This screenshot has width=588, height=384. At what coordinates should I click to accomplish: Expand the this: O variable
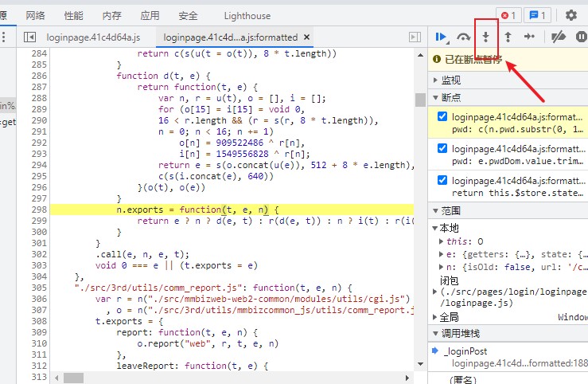click(x=441, y=241)
